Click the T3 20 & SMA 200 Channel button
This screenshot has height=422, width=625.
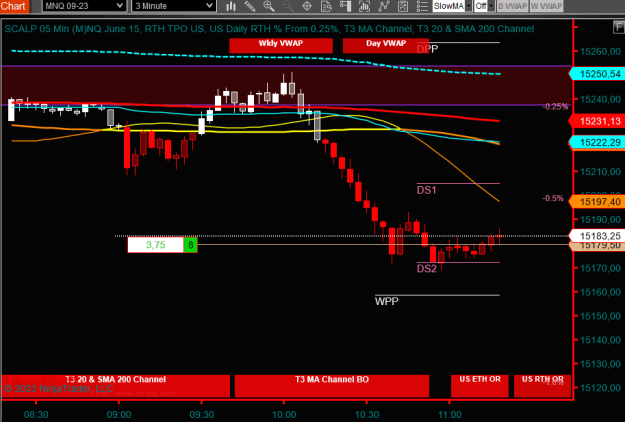click(116, 386)
